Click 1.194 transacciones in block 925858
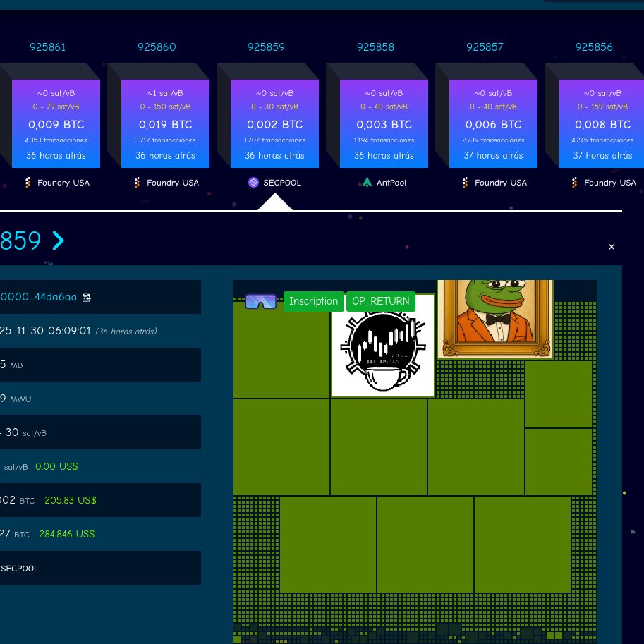 tap(384, 140)
